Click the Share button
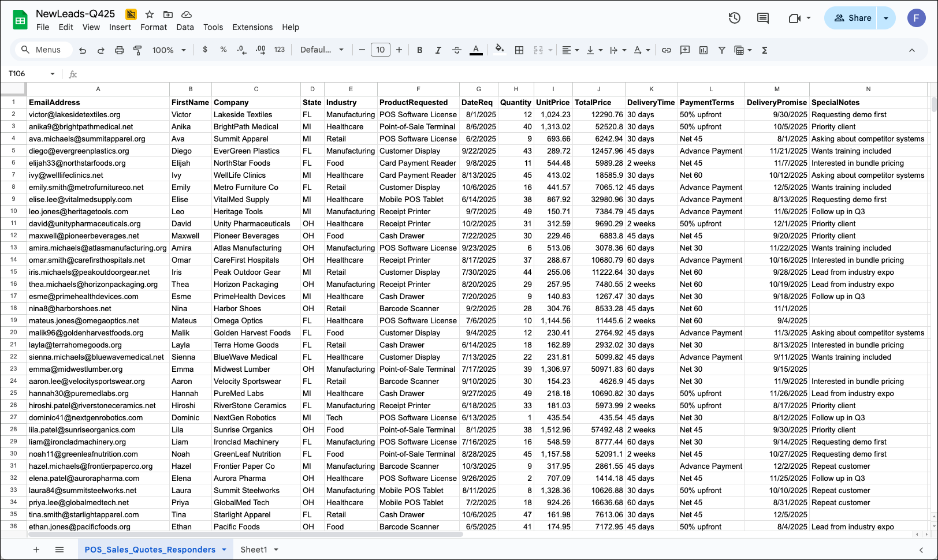 point(853,18)
